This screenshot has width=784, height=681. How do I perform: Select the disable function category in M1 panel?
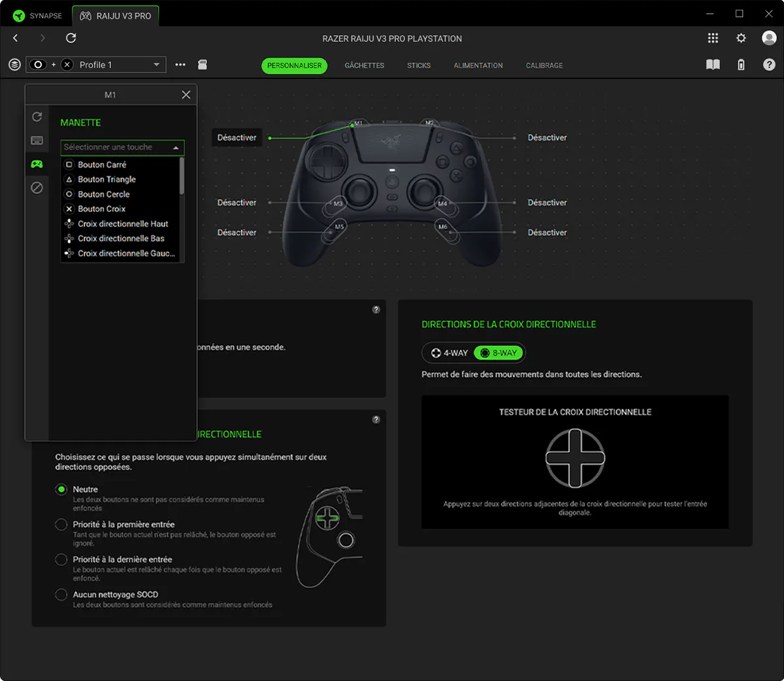coord(37,188)
